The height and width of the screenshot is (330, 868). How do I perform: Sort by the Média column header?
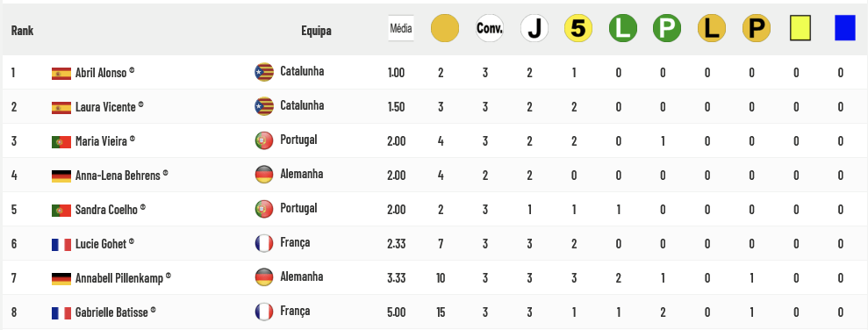[401, 28]
